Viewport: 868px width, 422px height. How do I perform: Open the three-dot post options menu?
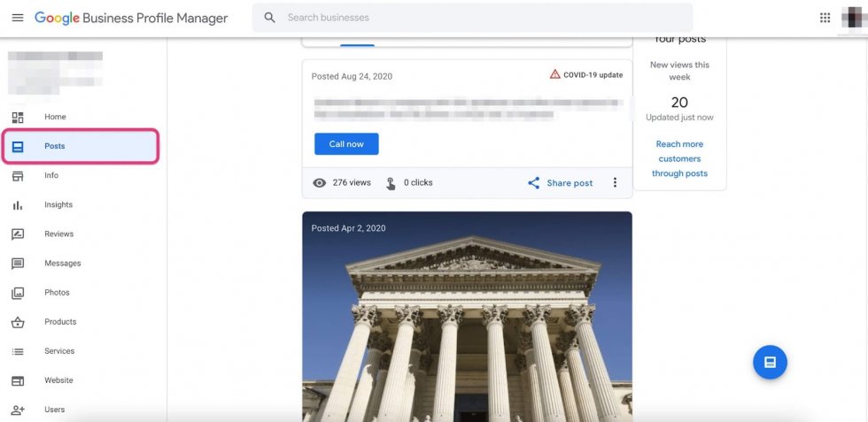point(615,182)
